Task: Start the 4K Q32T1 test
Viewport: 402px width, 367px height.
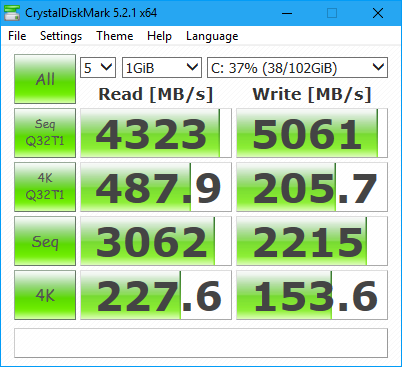Action: pos(45,187)
